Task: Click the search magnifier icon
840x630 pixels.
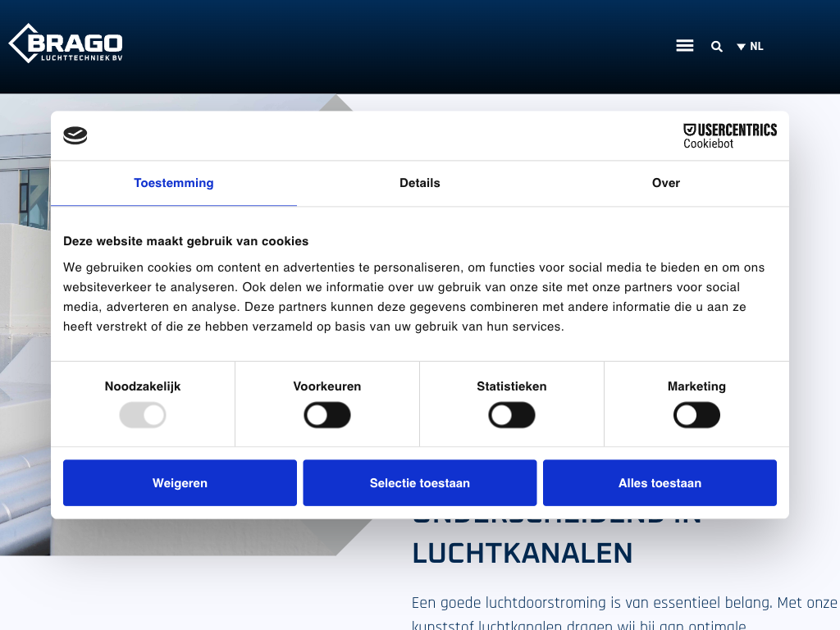Action: tap(717, 47)
